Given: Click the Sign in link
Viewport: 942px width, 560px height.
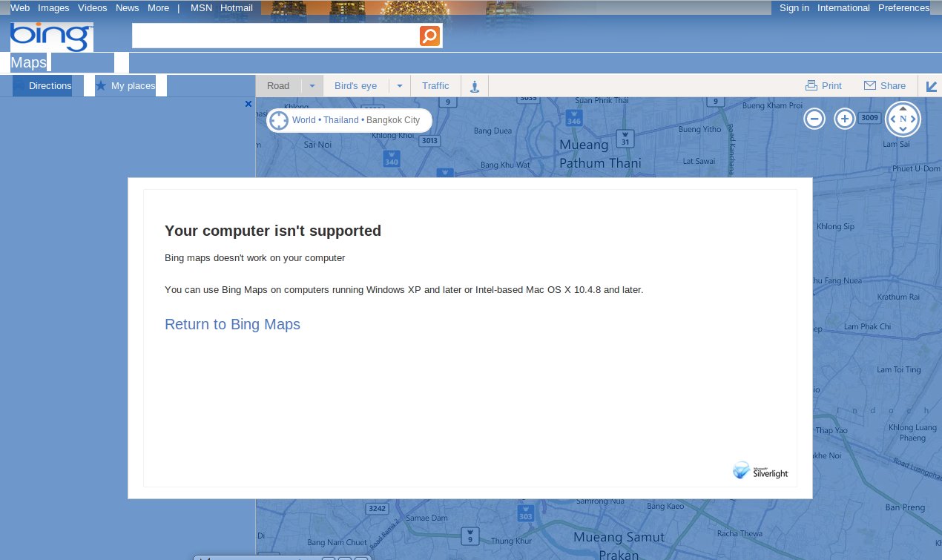Looking at the screenshot, I should point(794,8).
